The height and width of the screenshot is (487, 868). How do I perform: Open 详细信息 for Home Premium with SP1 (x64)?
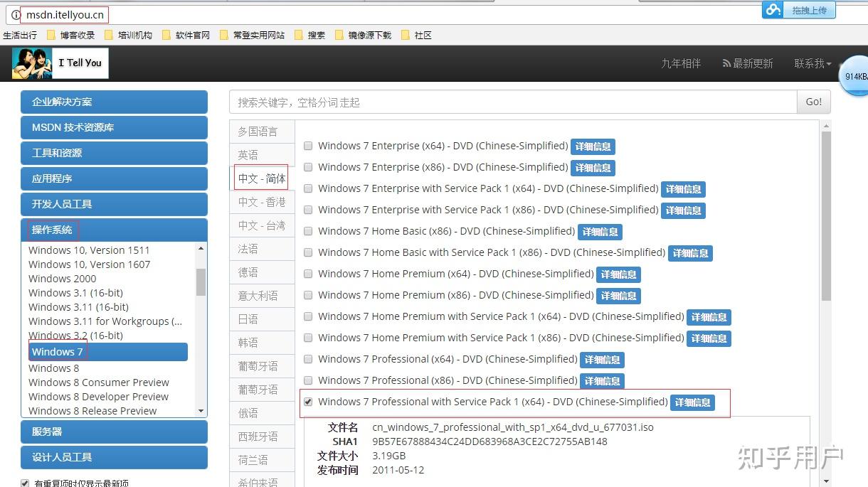click(709, 317)
